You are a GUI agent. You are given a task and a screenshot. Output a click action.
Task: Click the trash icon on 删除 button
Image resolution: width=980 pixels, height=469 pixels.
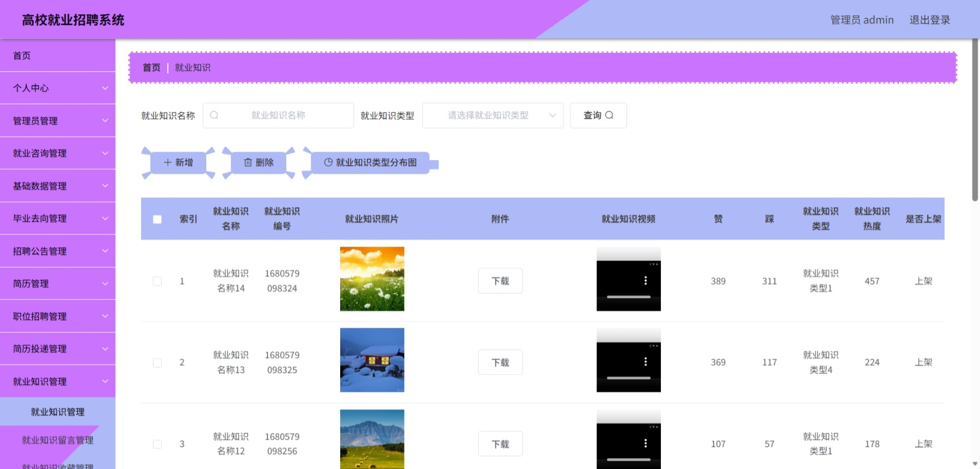coord(248,162)
